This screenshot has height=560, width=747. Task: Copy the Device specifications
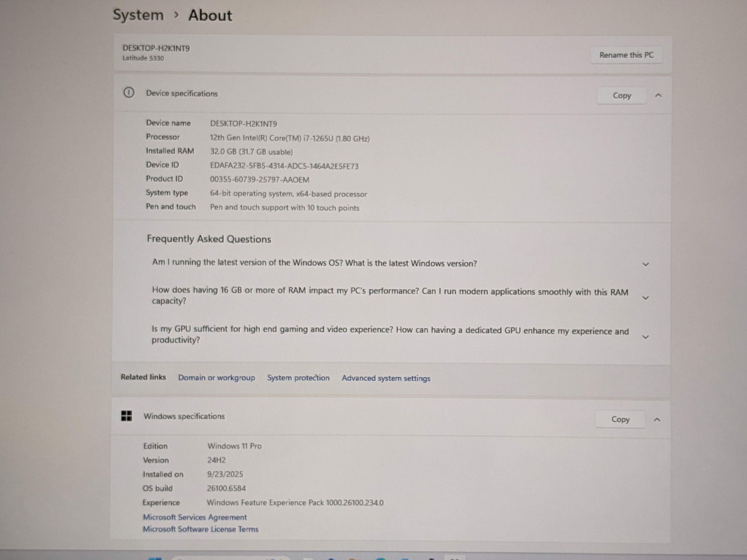pyautogui.click(x=621, y=96)
